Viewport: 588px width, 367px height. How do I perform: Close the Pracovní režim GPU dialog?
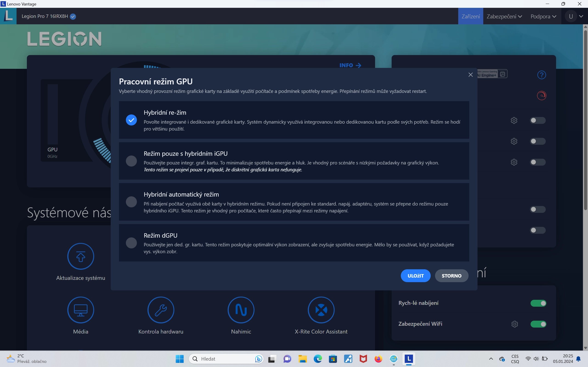click(470, 75)
